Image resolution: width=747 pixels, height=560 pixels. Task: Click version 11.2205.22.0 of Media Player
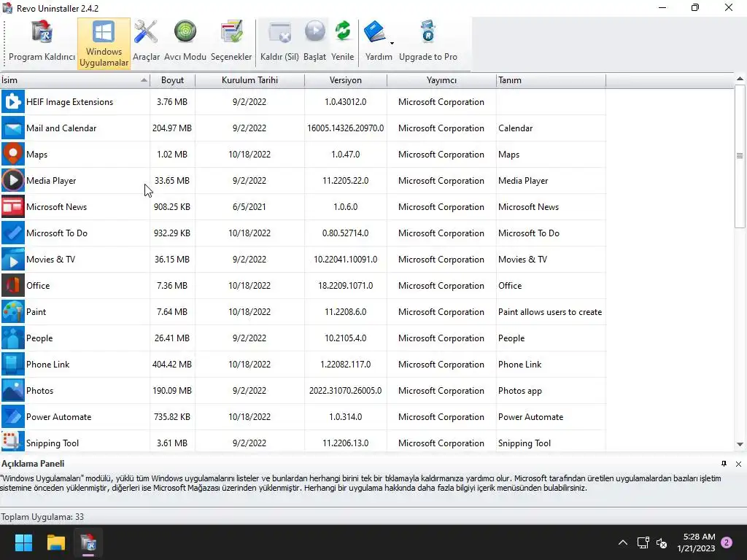coord(345,181)
